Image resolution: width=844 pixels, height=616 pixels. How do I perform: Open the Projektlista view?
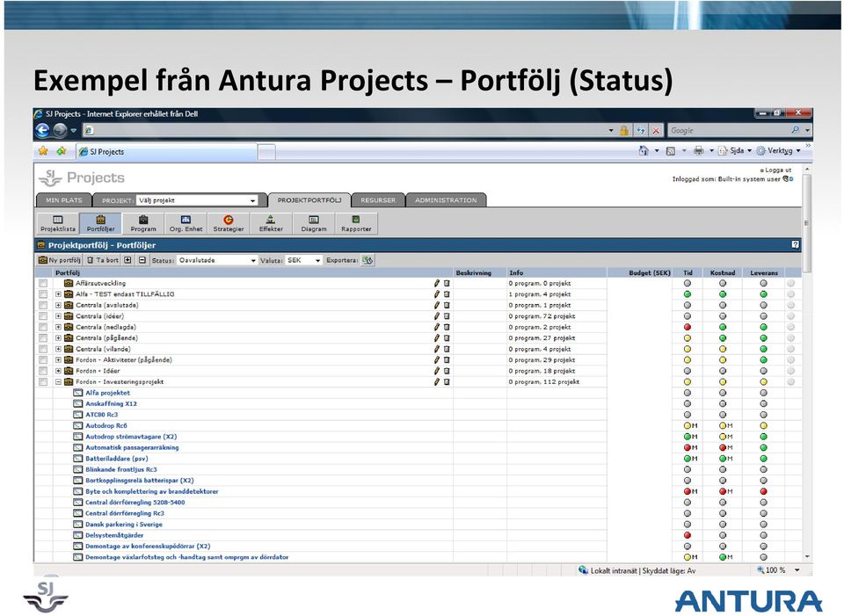(58, 223)
